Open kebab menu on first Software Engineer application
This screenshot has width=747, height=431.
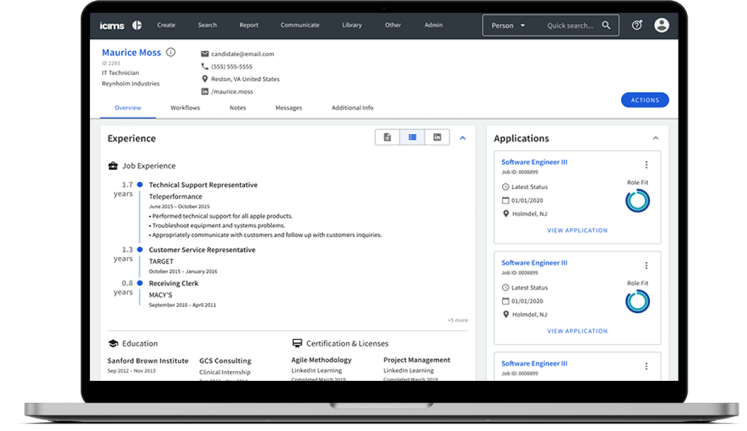coord(646,165)
